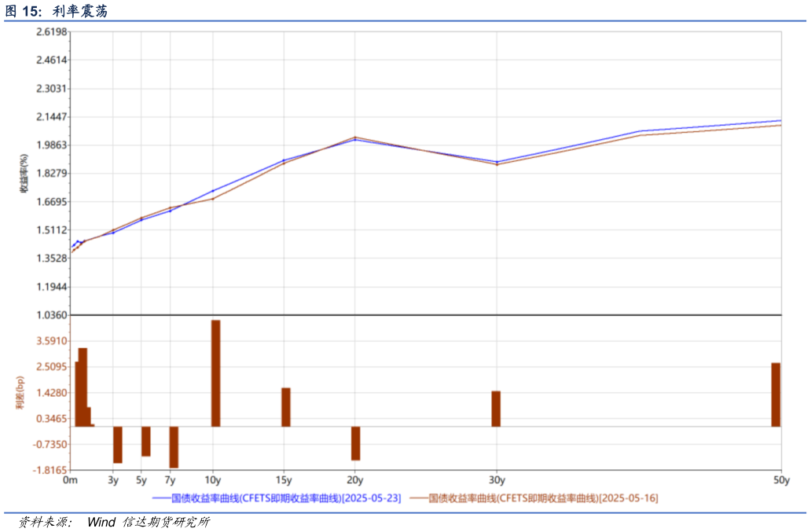Click the blue line swatch in legend

[161, 498]
